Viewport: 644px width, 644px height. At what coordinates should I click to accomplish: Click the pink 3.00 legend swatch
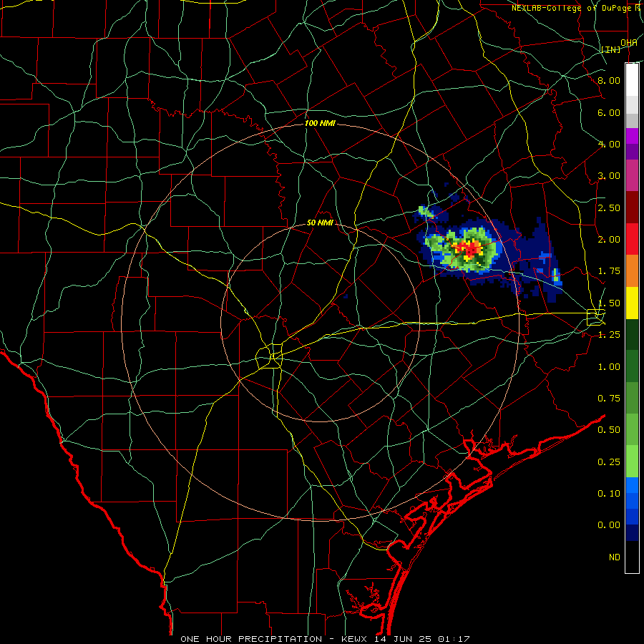pos(632,176)
